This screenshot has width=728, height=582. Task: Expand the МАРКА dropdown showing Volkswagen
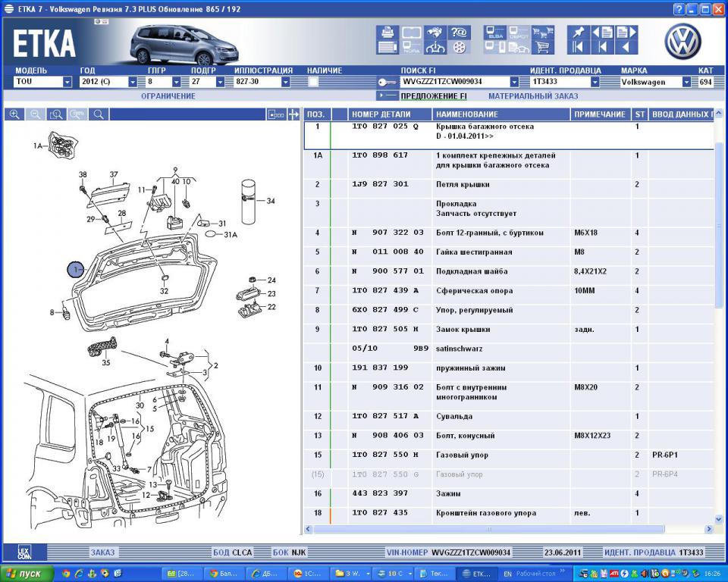[686, 82]
